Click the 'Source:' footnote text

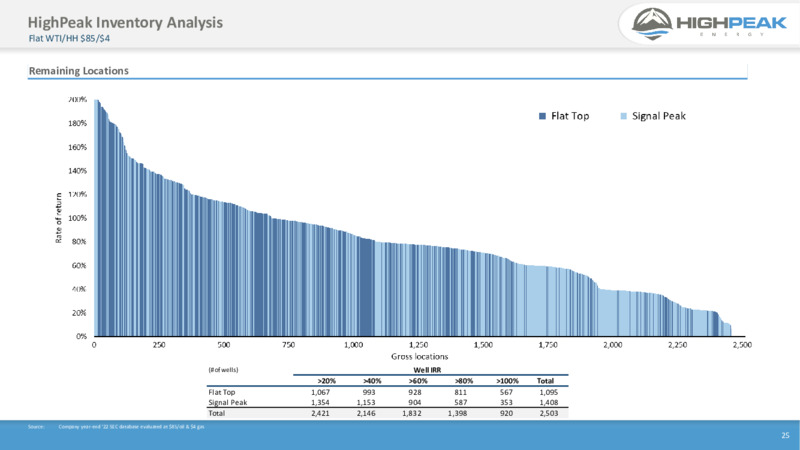36,427
